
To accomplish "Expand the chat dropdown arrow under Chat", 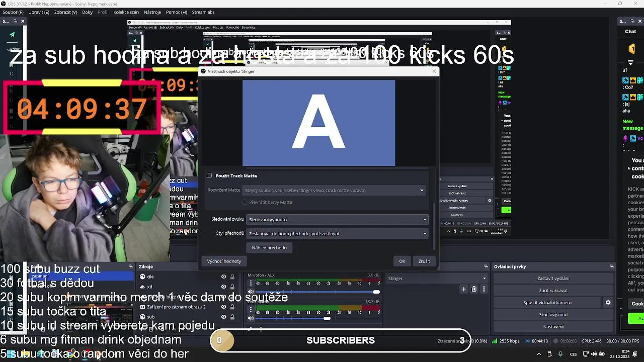I will (x=630, y=63).
